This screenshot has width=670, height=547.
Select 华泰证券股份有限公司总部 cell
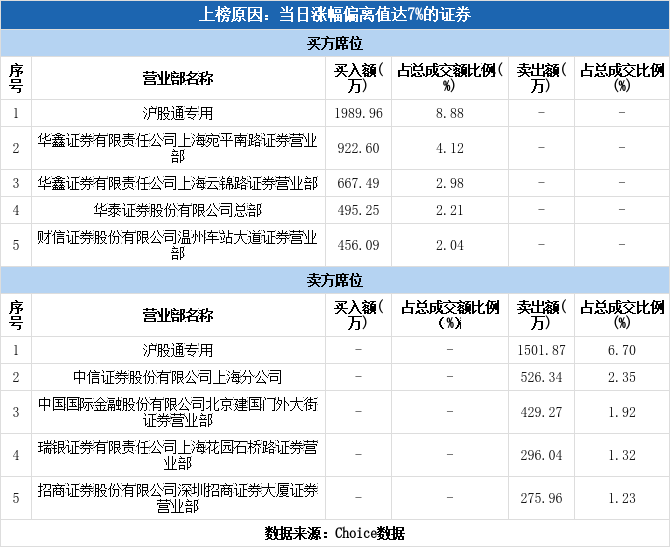(x=178, y=210)
